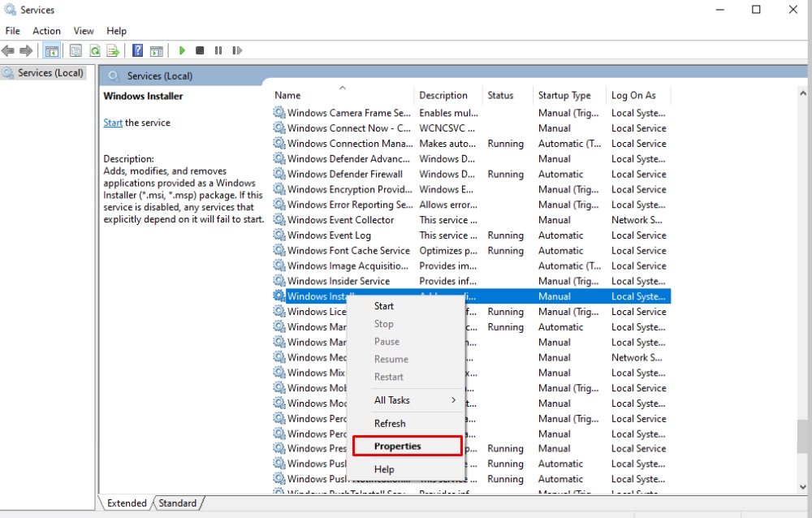The image size is (812, 518).
Task: Click the scroll down arrow of the services list
Action: pyautogui.click(x=803, y=487)
